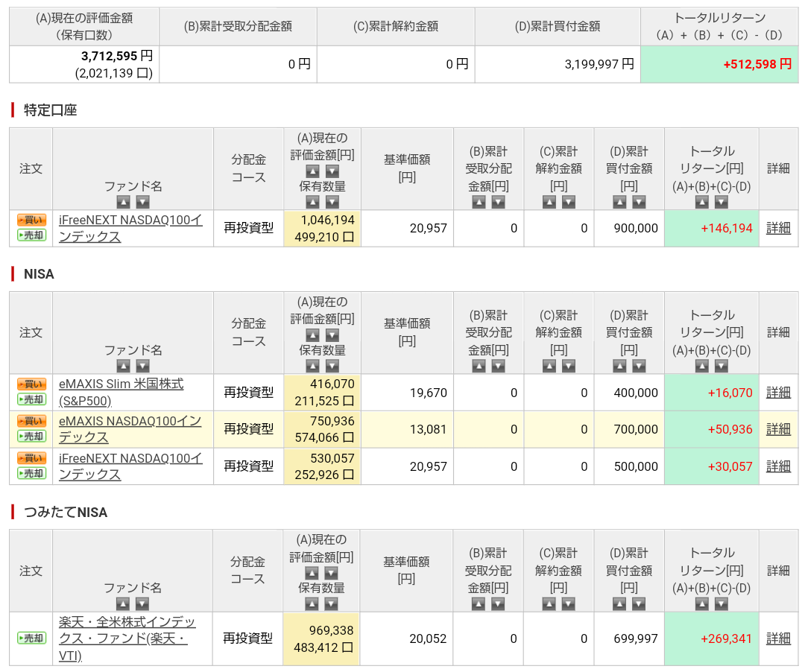Click 売却 for eMAXIS Slim 米国株式(S&P500)

point(32,399)
